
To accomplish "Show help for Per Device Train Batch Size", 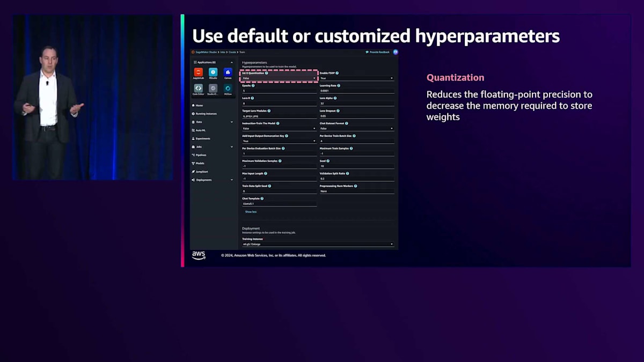I will pos(354,136).
